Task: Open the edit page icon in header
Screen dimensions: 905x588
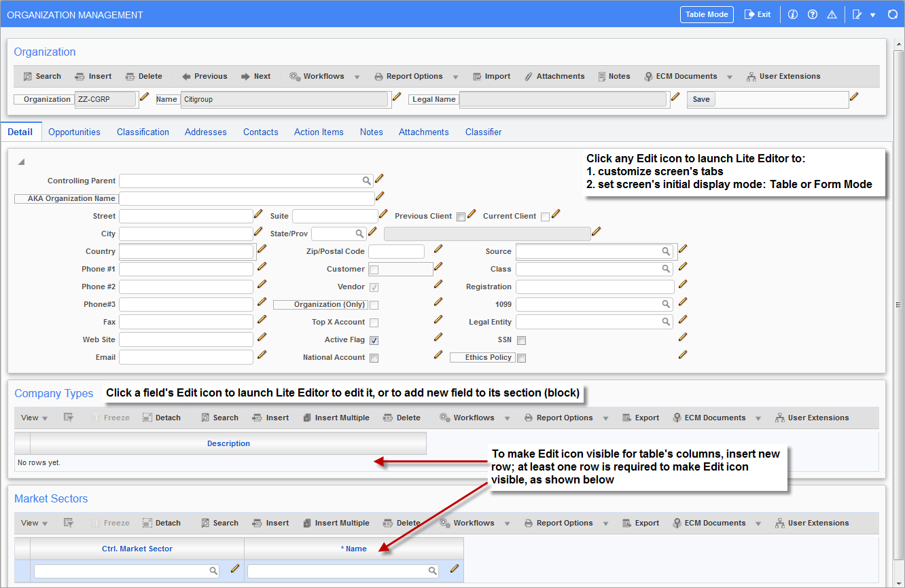Action: pyautogui.click(x=857, y=14)
